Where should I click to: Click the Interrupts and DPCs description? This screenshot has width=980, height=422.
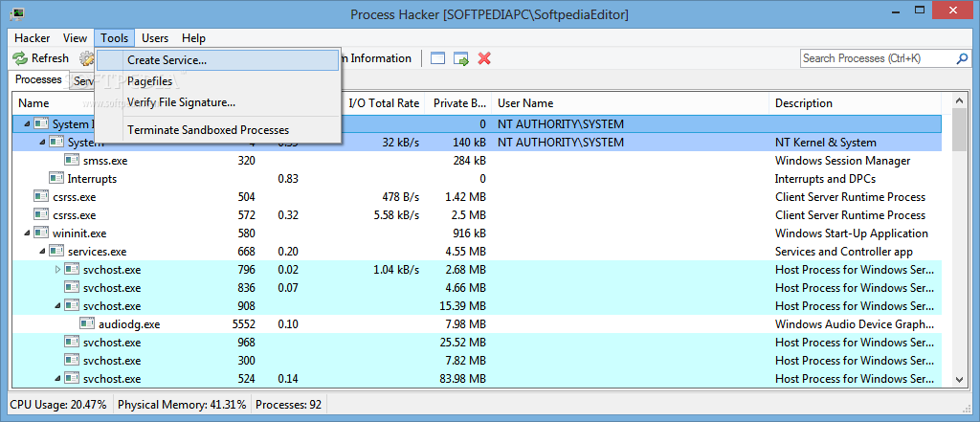(825, 179)
